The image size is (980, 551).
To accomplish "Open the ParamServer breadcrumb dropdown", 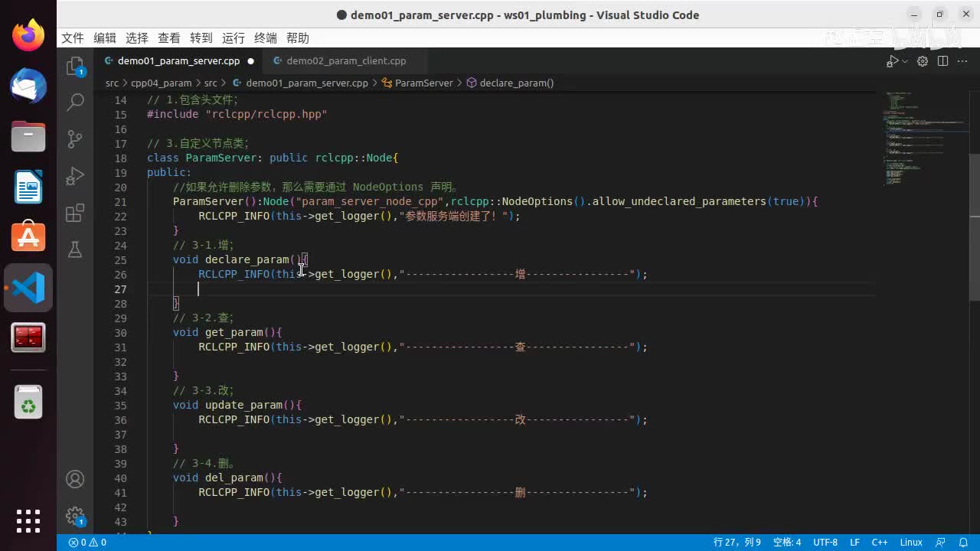I will (x=423, y=83).
